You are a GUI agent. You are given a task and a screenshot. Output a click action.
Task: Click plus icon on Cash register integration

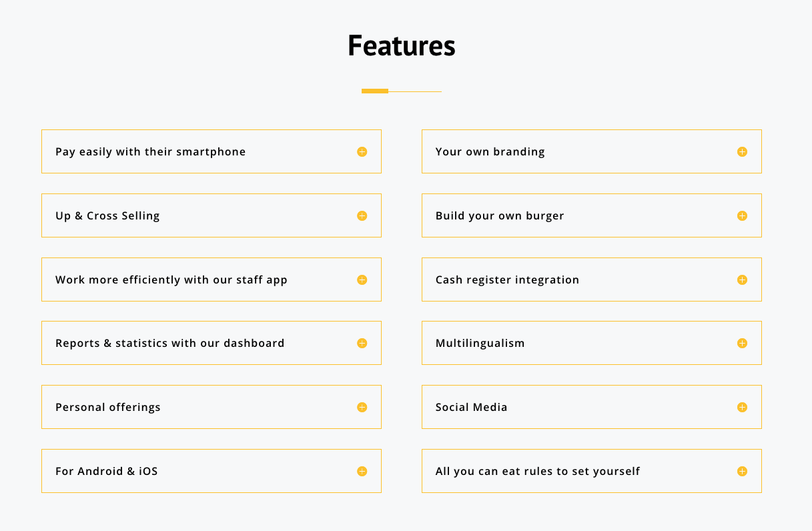click(742, 280)
